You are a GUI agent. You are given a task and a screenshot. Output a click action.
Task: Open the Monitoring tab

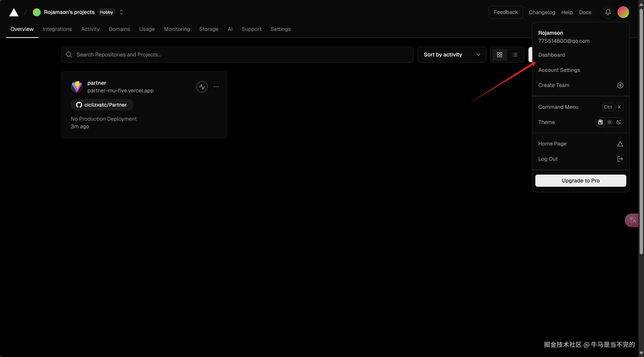click(x=177, y=29)
